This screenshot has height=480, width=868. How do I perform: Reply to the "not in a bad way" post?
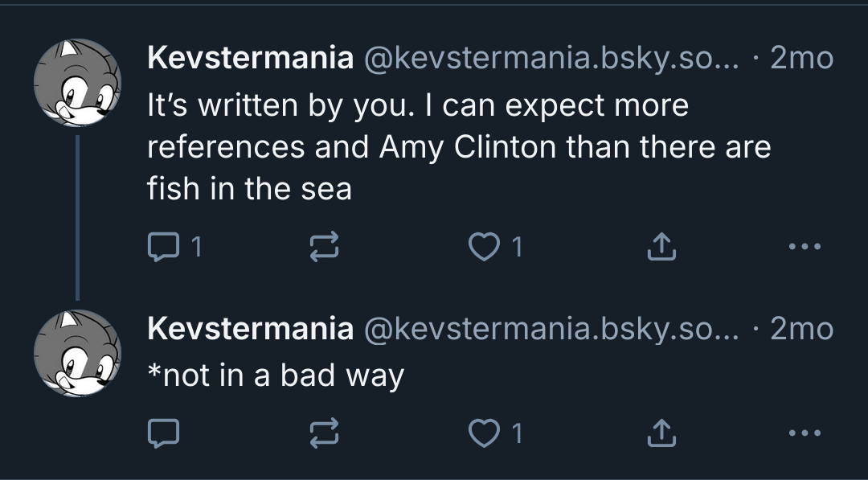(x=164, y=434)
